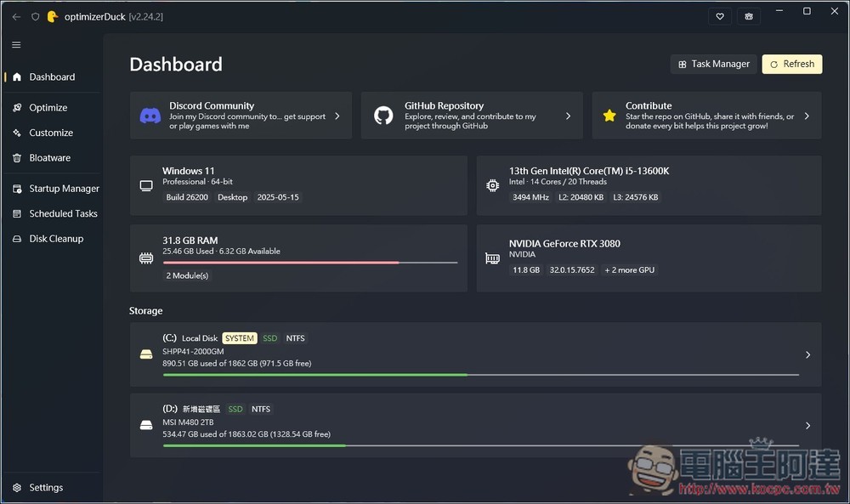Open Disk Cleanup in sidebar
The image size is (850, 504).
52,239
